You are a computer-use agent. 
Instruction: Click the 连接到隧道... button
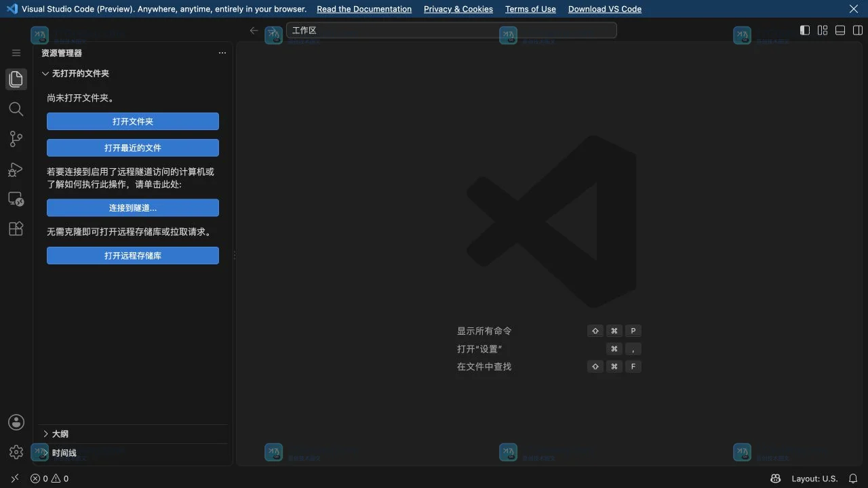(133, 208)
